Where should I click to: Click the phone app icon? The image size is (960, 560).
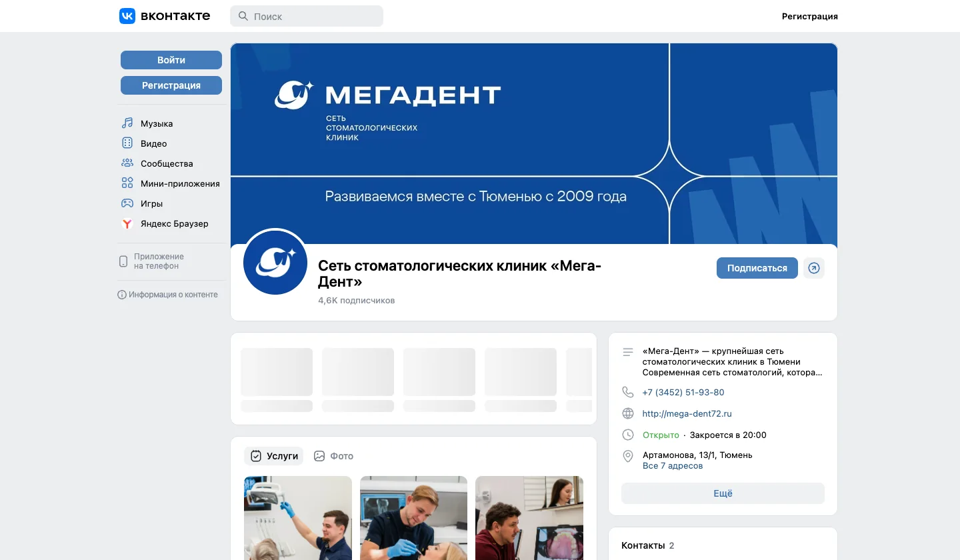(123, 261)
